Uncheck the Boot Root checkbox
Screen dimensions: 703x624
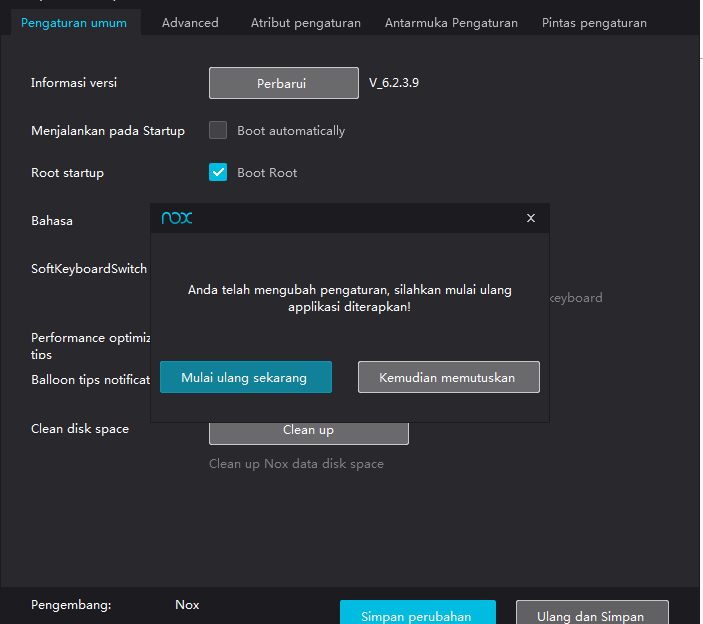click(218, 172)
